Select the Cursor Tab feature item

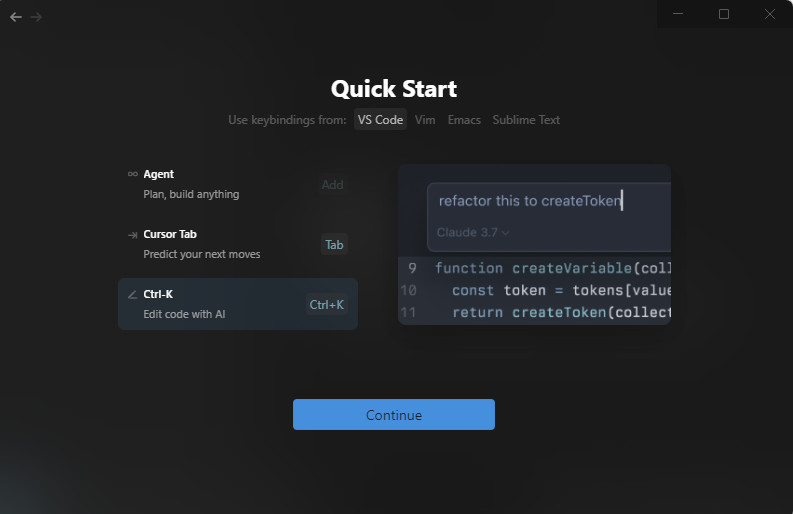point(238,244)
